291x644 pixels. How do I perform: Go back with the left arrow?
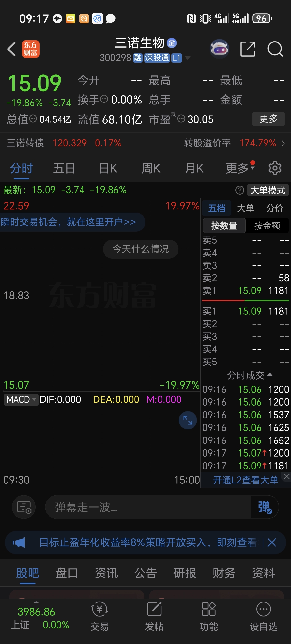11,49
